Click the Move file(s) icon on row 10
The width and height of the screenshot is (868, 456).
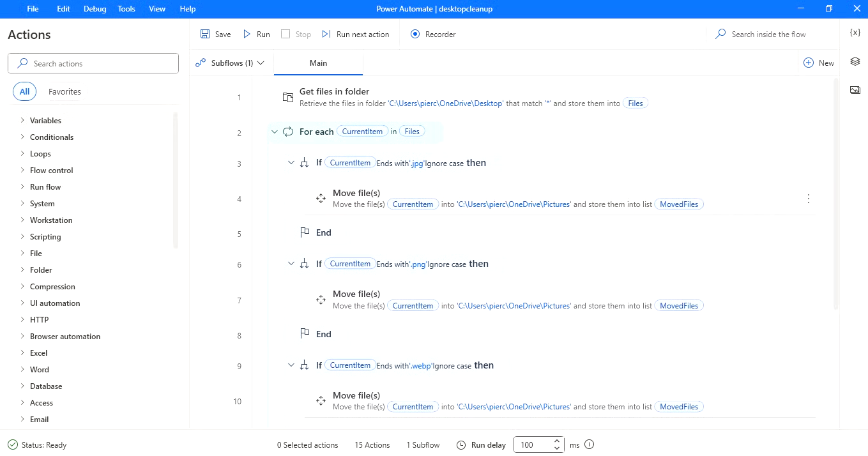(x=321, y=401)
